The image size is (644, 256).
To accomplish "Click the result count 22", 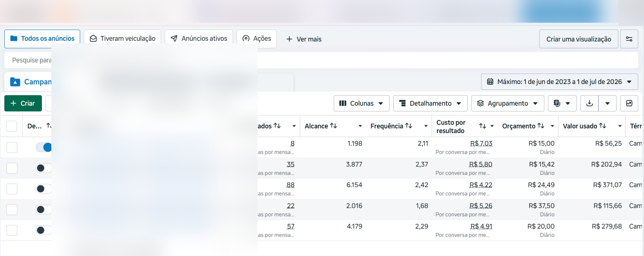I will [291, 206].
